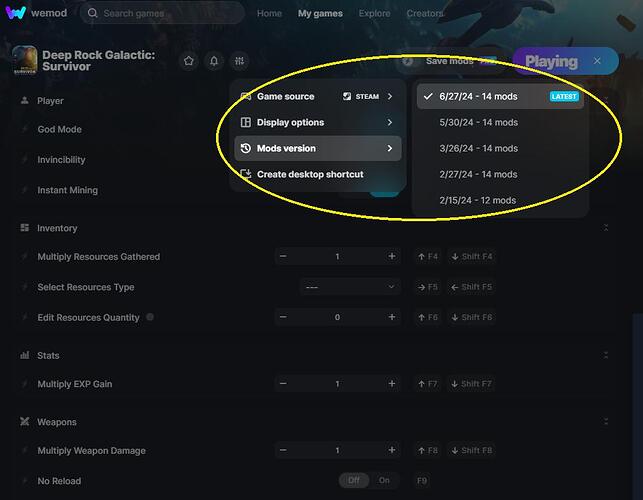This screenshot has height=500, width=643.
Task: Go to the Explore tab
Action: pos(374,14)
